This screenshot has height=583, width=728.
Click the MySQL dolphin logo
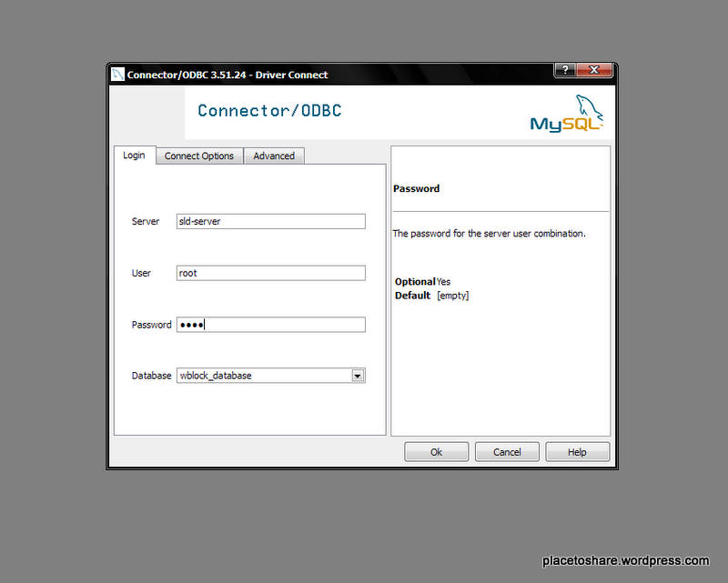pos(566,114)
